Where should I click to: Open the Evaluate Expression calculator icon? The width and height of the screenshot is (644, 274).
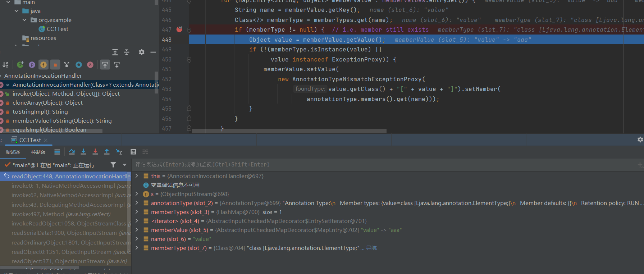133,152
